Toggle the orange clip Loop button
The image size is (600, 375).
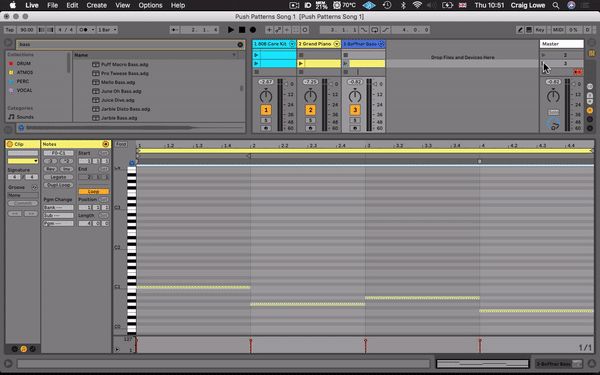[93, 191]
